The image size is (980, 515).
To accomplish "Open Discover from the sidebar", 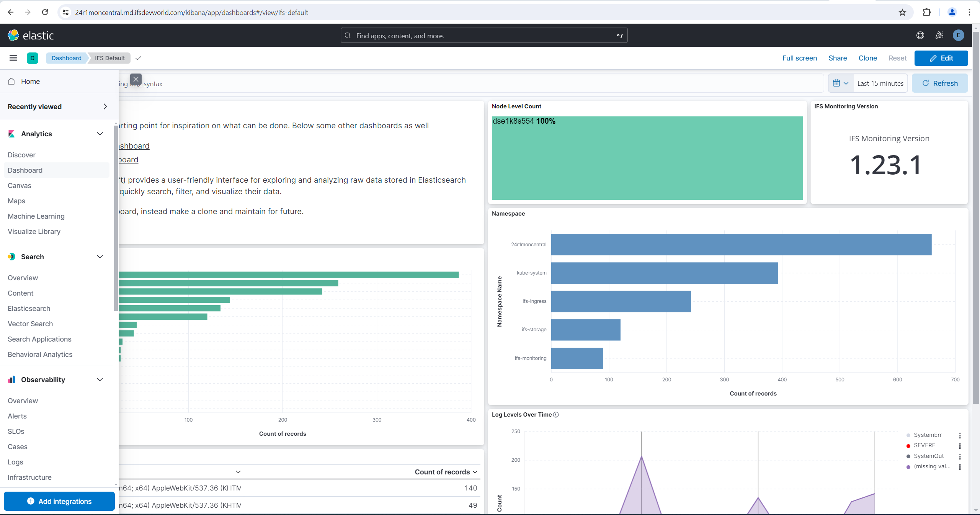I will point(21,155).
